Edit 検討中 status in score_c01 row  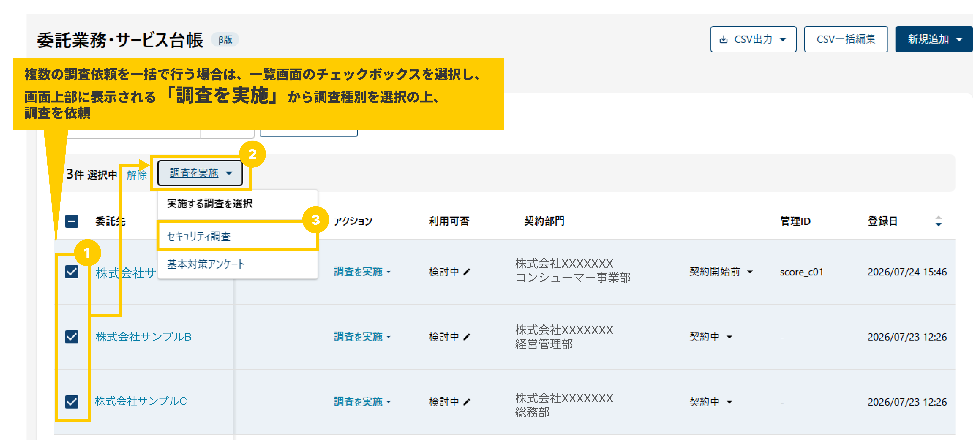point(467,272)
